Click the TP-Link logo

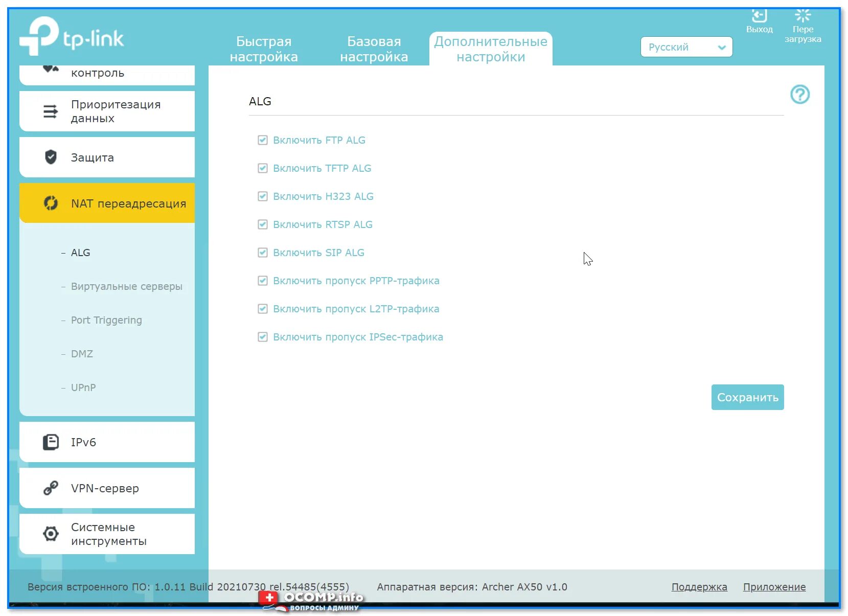coord(72,36)
